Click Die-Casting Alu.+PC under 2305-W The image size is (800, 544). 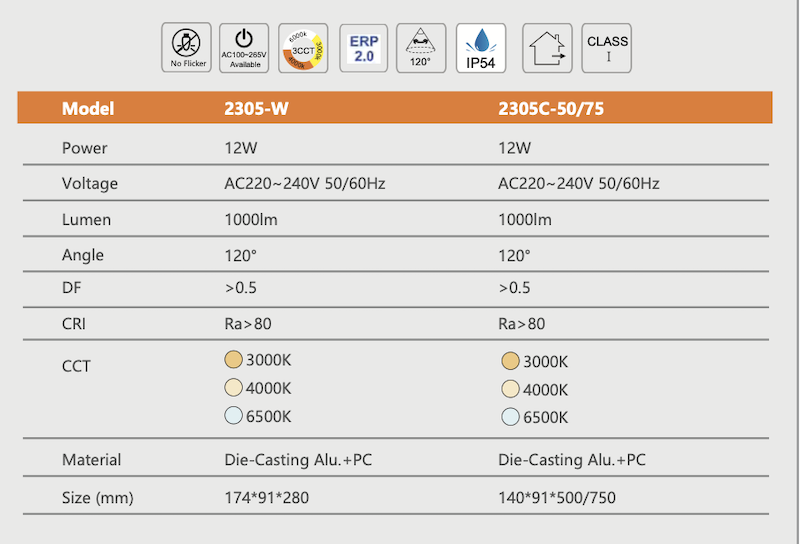tap(298, 460)
